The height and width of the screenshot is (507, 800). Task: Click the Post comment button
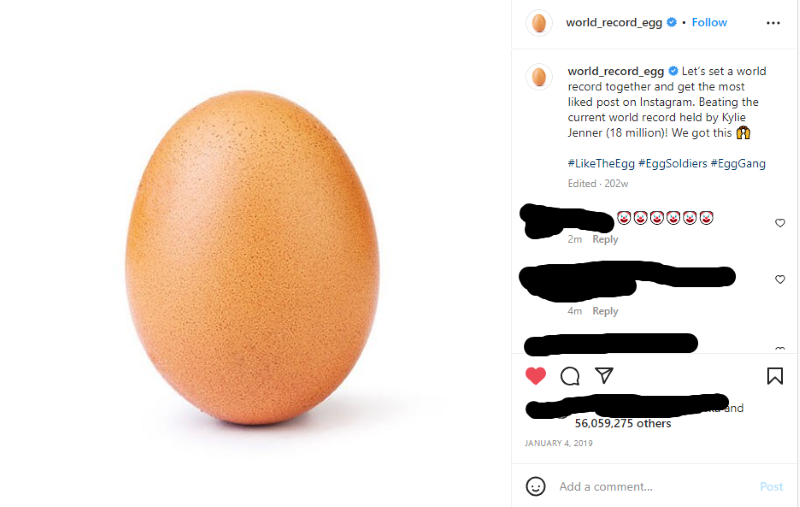[x=771, y=487]
